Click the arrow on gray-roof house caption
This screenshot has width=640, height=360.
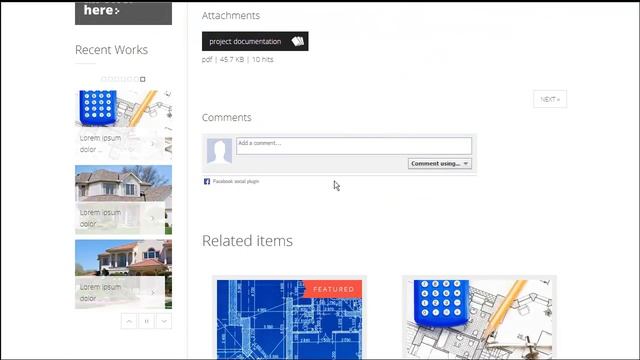tap(153, 218)
